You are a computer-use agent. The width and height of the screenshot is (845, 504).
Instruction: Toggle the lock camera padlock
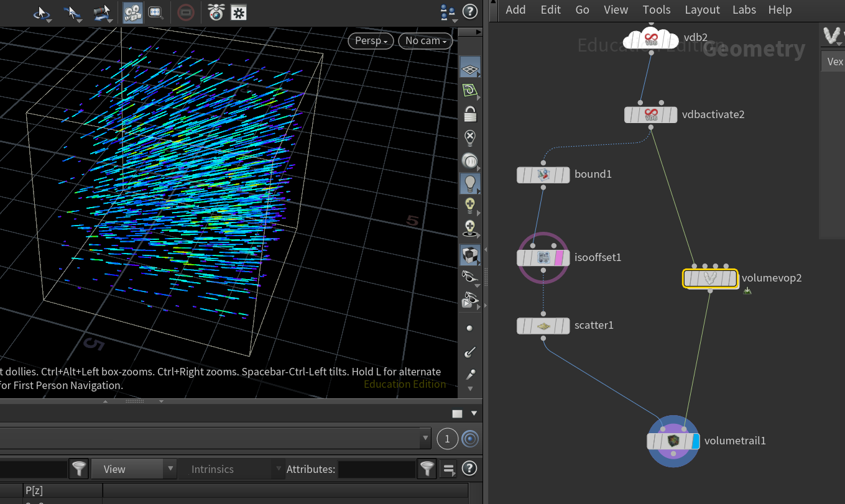coord(471,114)
